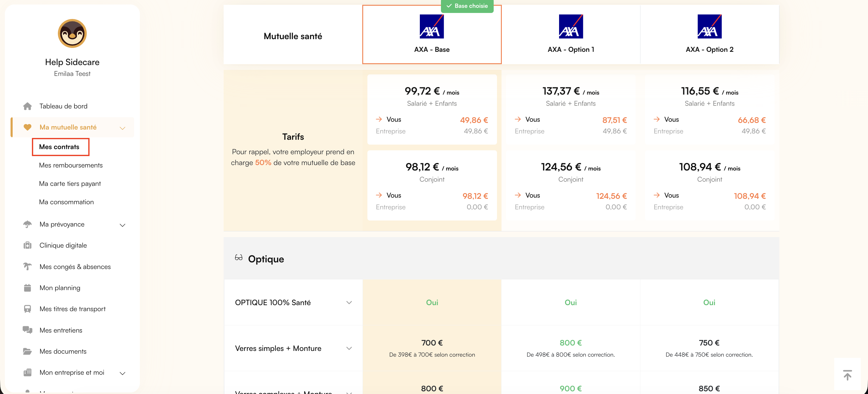This screenshot has width=868, height=394.
Task: Click the checkmark in Base choisie badge
Action: [449, 6]
